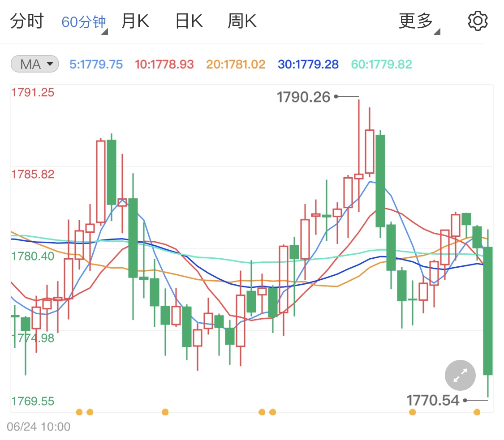
Task: Select MA 20:1781.02 legend value
Action: [236, 64]
